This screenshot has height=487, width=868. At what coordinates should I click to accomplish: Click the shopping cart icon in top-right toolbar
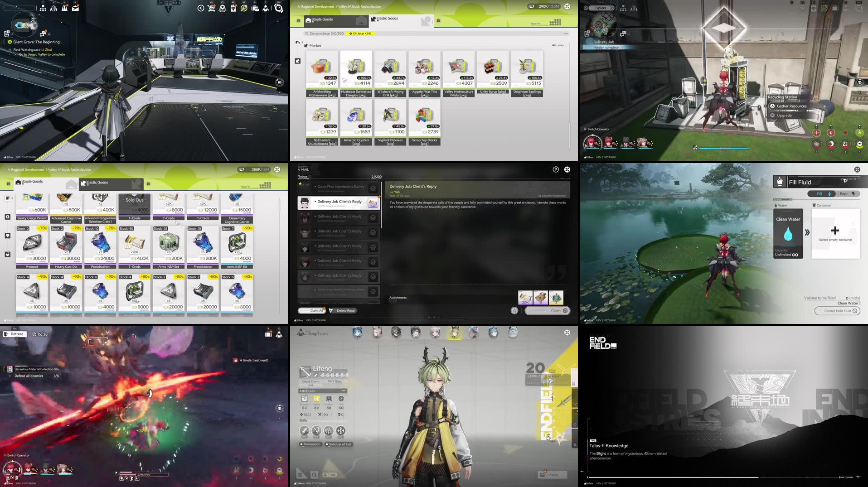point(211,8)
